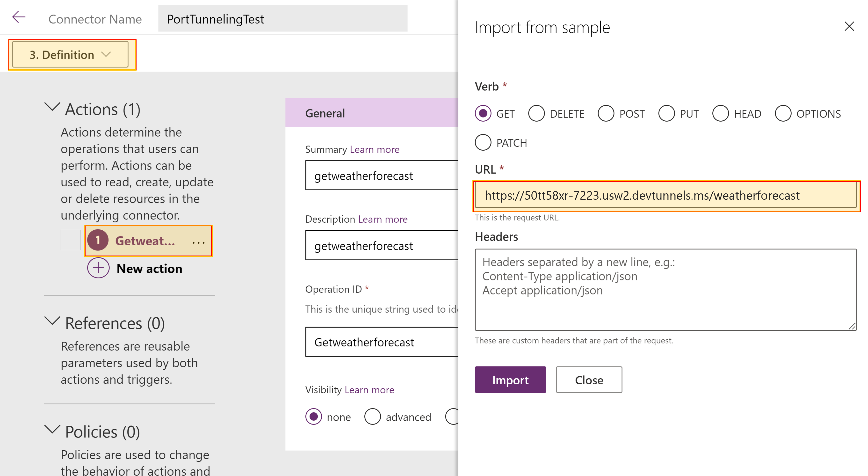The height and width of the screenshot is (476, 868).
Task: Click New action to add action
Action: (135, 269)
